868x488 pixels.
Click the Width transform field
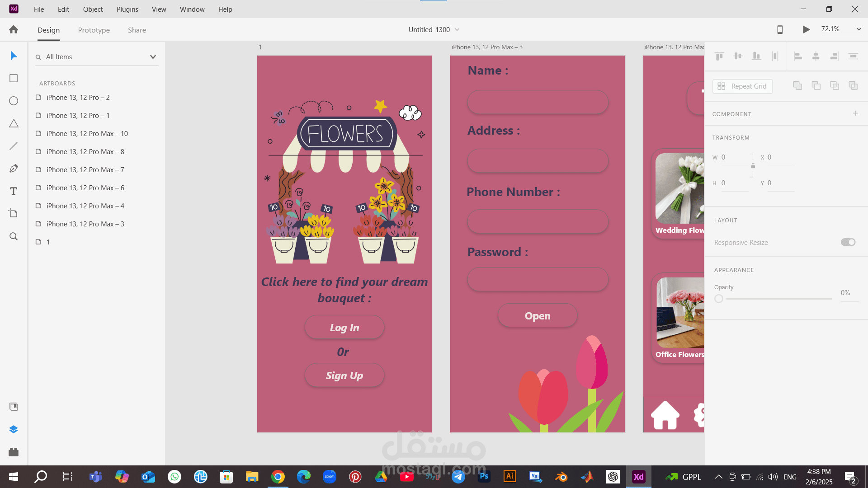coord(735,157)
